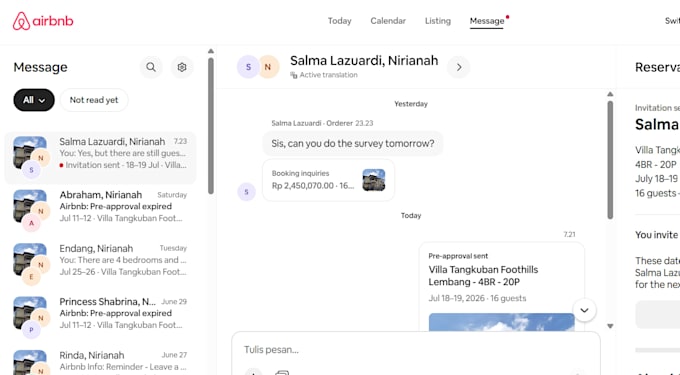Jump to latest message with the down-chevron button
This screenshot has width=680, height=375.
[584, 310]
